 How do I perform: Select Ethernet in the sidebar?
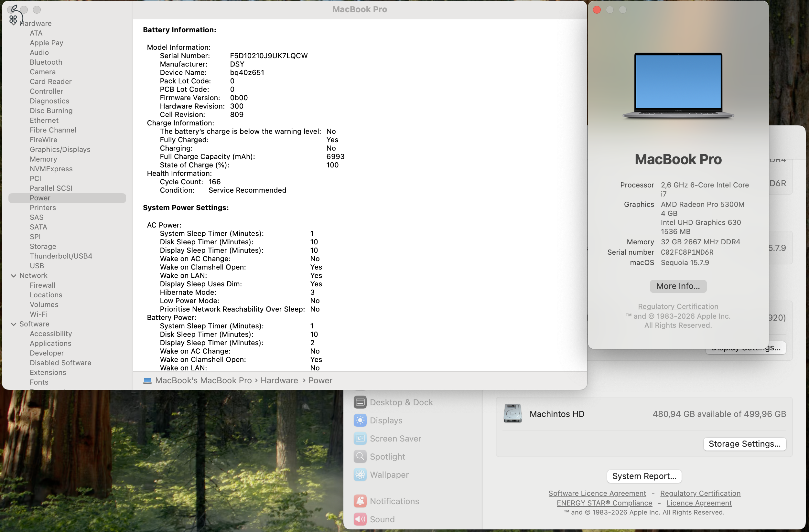tap(44, 120)
